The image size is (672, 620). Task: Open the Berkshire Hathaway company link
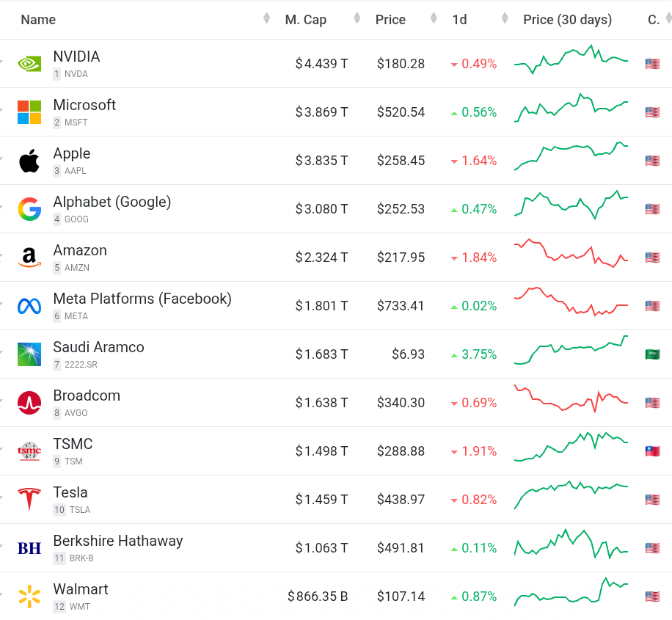coord(117,541)
